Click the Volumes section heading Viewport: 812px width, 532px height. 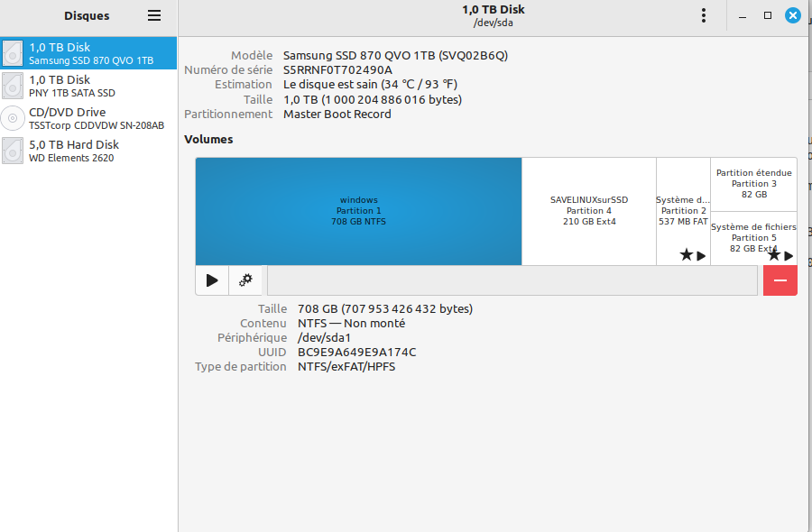coord(208,139)
